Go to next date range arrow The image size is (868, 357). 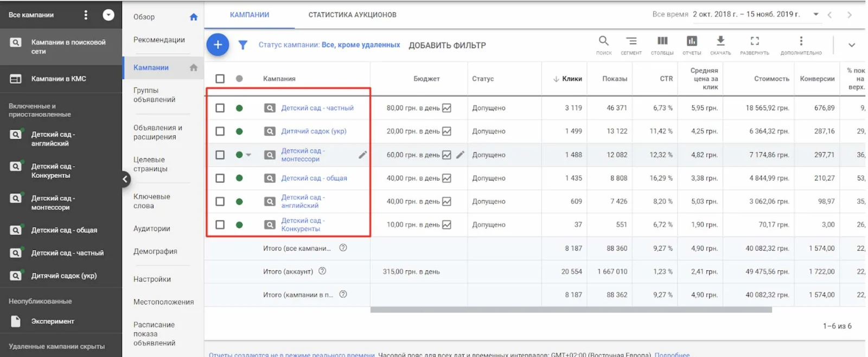[850, 15]
